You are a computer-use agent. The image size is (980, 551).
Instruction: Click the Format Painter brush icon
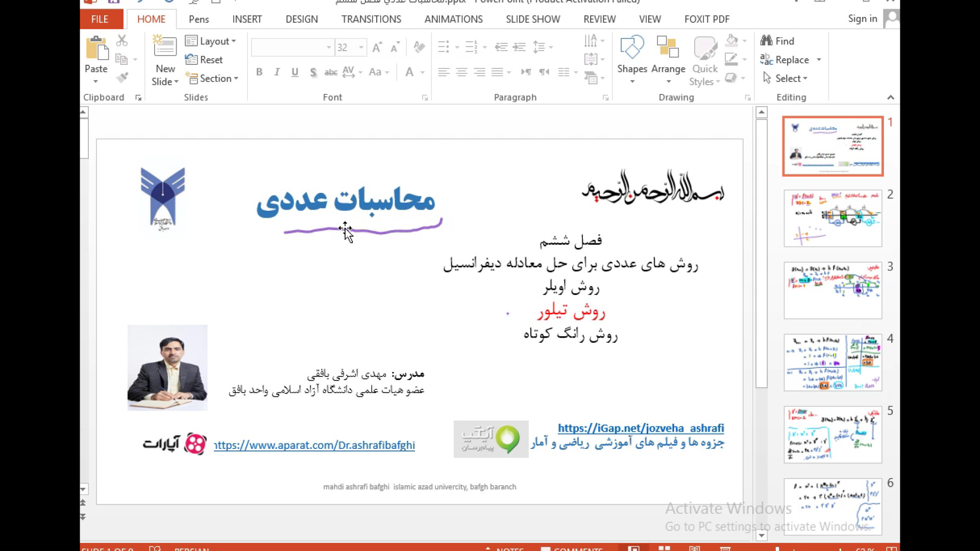point(122,78)
